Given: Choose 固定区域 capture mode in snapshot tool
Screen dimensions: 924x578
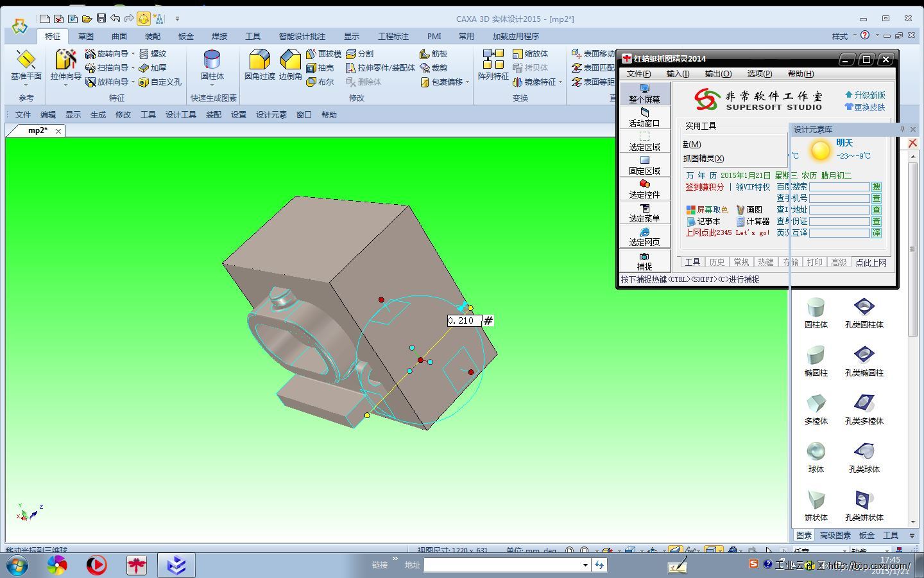Looking at the screenshot, I should (644, 165).
